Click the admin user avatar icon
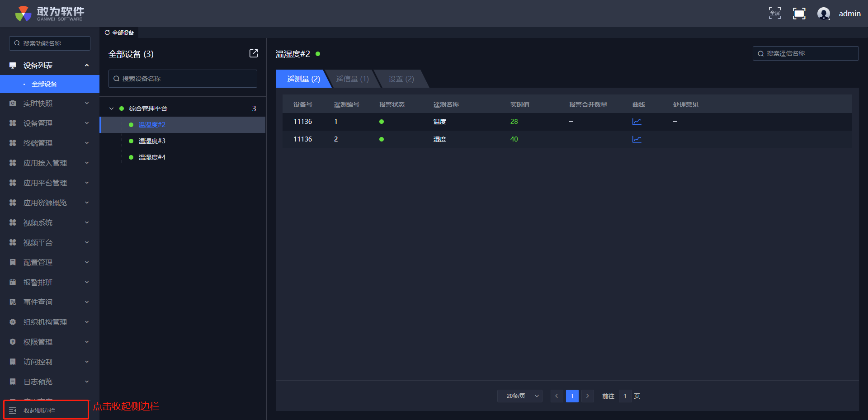 (824, 14)
